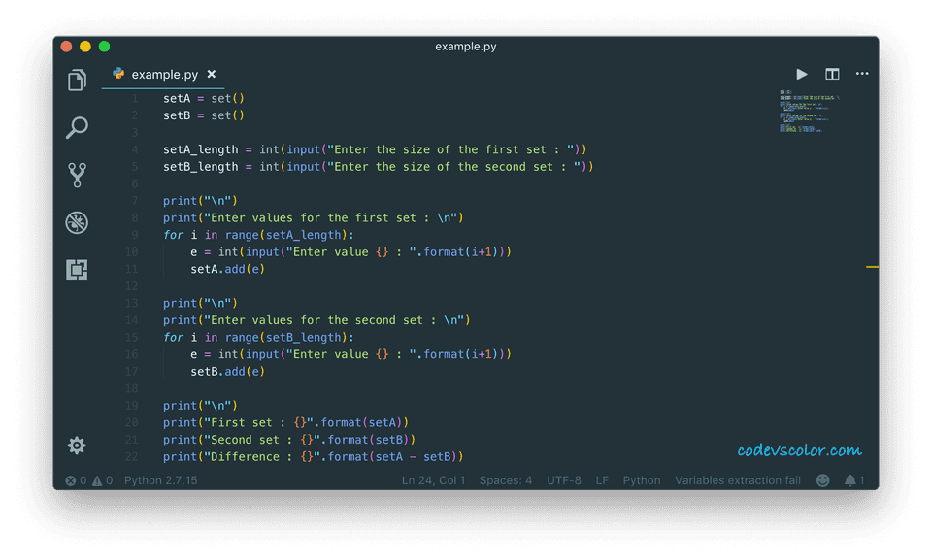
Task: Open the editor more actions menu
Action: [861, 74]
